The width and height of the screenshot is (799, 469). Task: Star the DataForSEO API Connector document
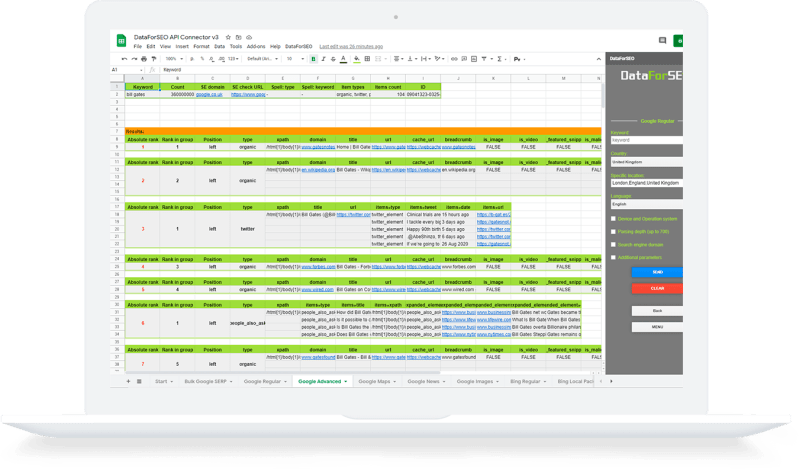228,37
